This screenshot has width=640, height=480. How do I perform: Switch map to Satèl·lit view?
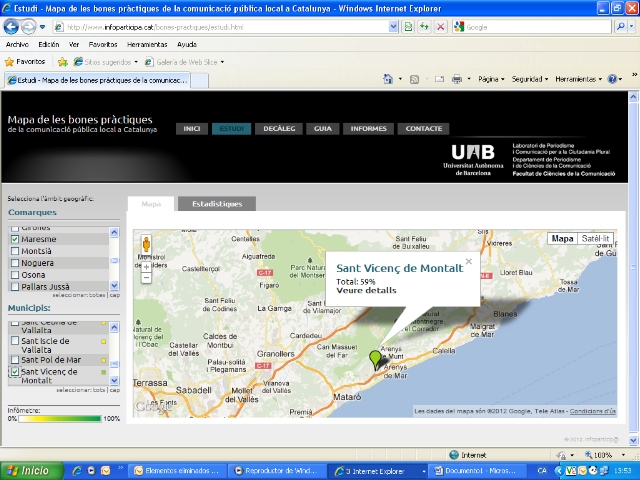(x=596, y=238)
